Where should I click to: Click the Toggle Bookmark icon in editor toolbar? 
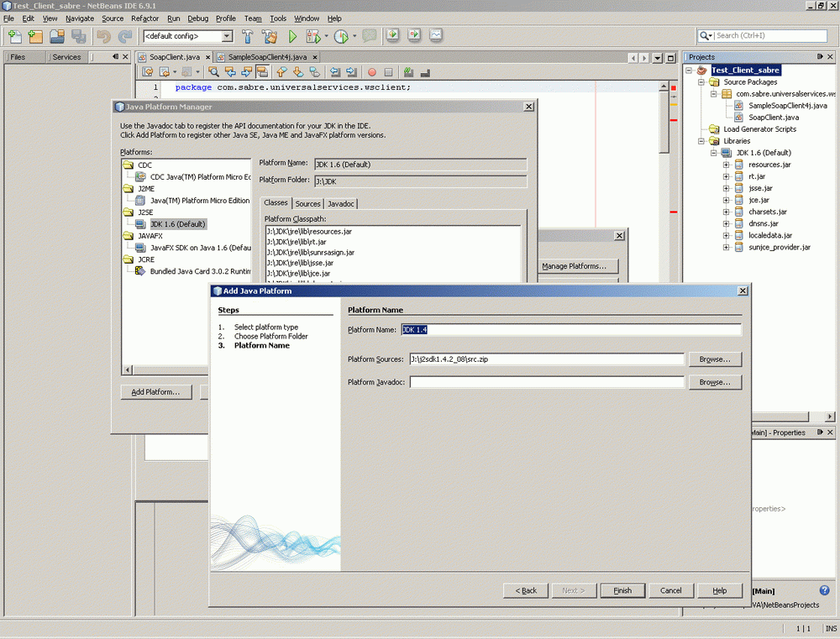pos(314,71)
